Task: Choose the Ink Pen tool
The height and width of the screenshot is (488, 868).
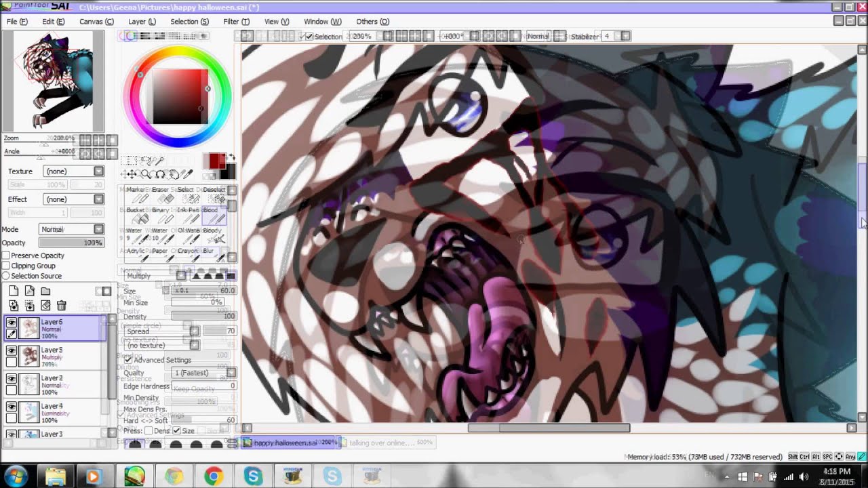Action: point(189,216)
